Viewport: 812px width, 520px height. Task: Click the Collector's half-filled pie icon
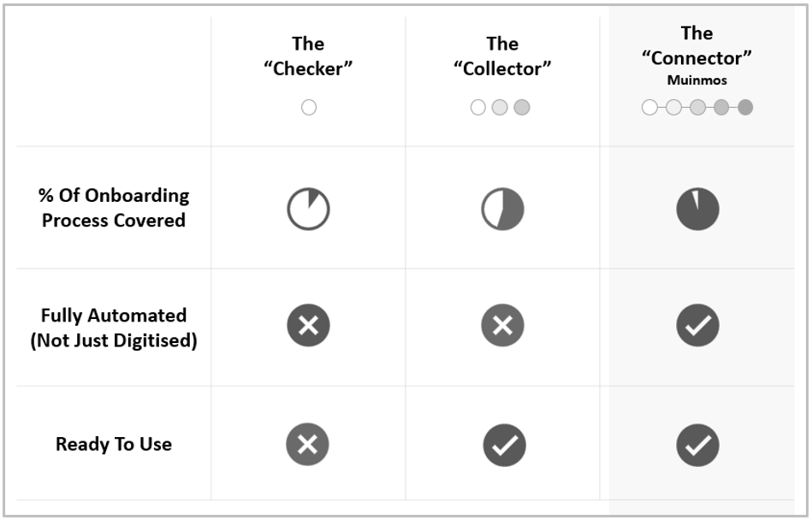502,209
